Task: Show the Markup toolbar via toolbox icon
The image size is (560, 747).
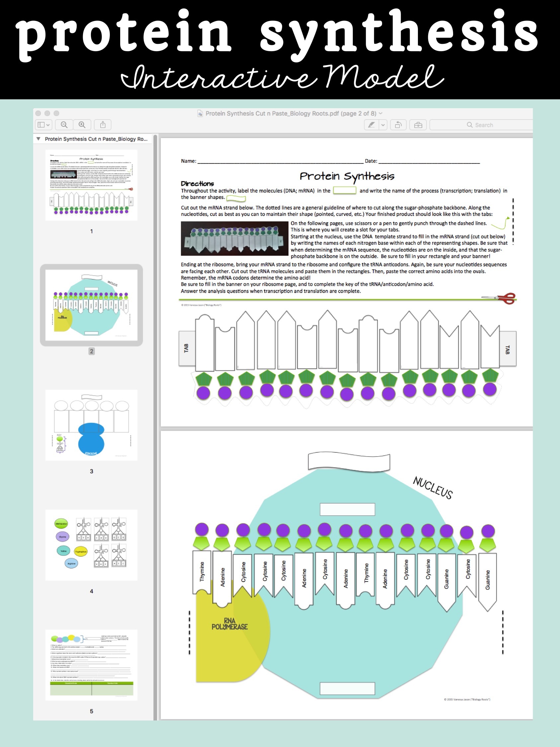Action: [x=418, y=125]
